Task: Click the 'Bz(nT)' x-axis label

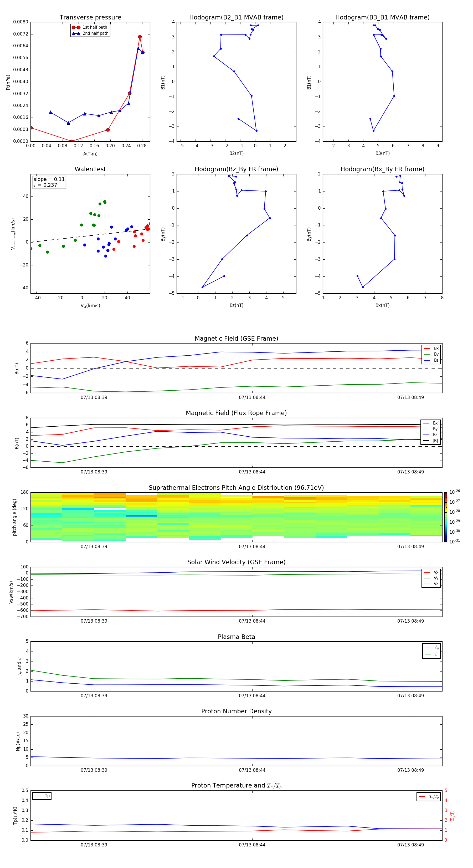Action: point(236,305)
